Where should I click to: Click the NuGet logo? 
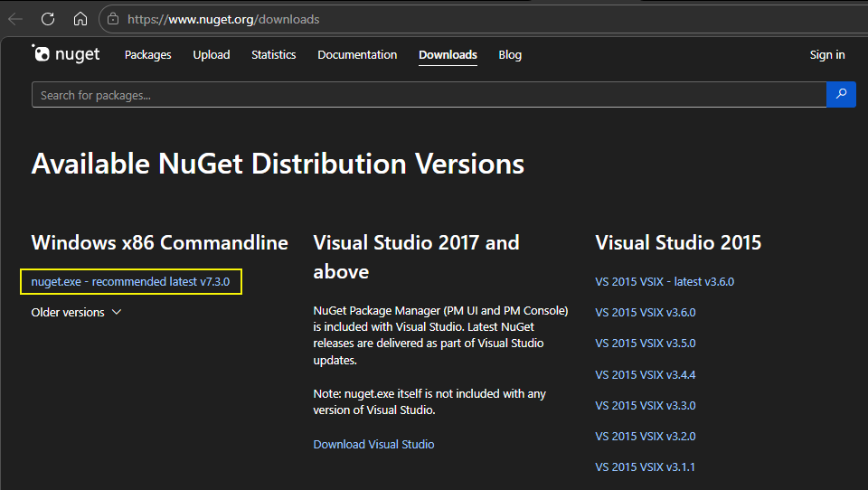67,54
